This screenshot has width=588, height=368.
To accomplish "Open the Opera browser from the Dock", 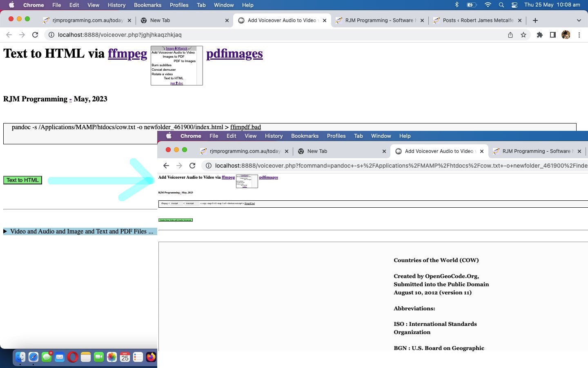I will tap(73, 357).
